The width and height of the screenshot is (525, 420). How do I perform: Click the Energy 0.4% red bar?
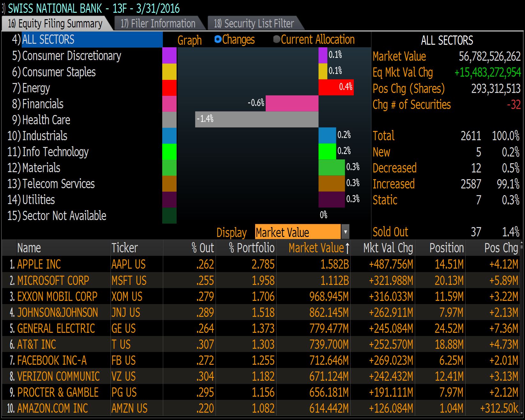coord(336,88)
